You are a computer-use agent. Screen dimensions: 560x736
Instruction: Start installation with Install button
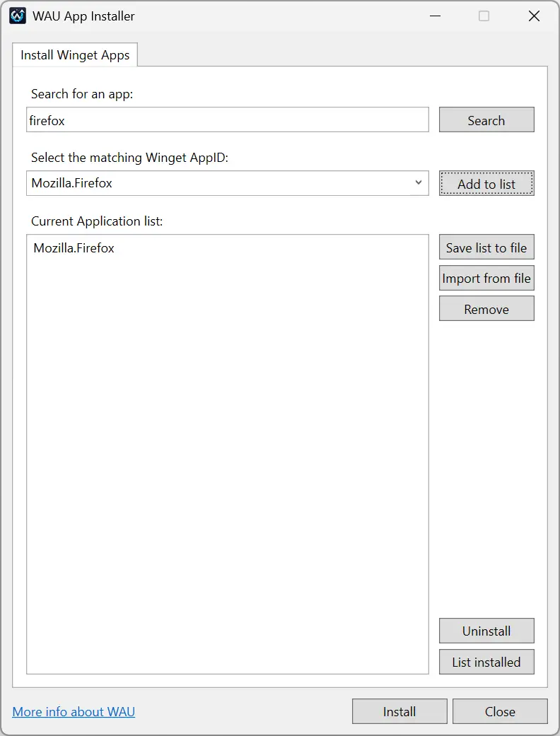tap(399, 711)
